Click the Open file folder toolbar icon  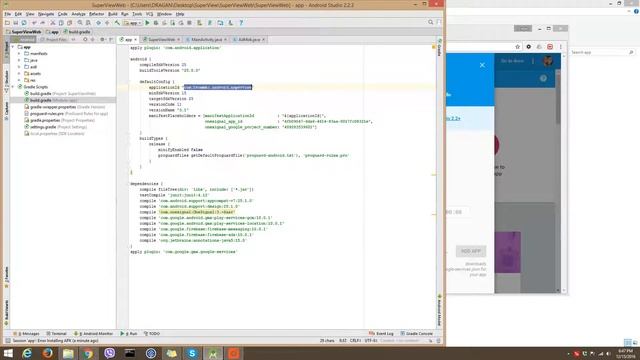point(7,23)
